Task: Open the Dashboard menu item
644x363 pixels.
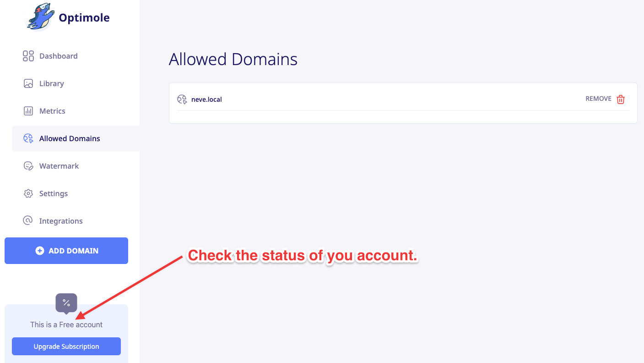Action: [x=58, y=56]
